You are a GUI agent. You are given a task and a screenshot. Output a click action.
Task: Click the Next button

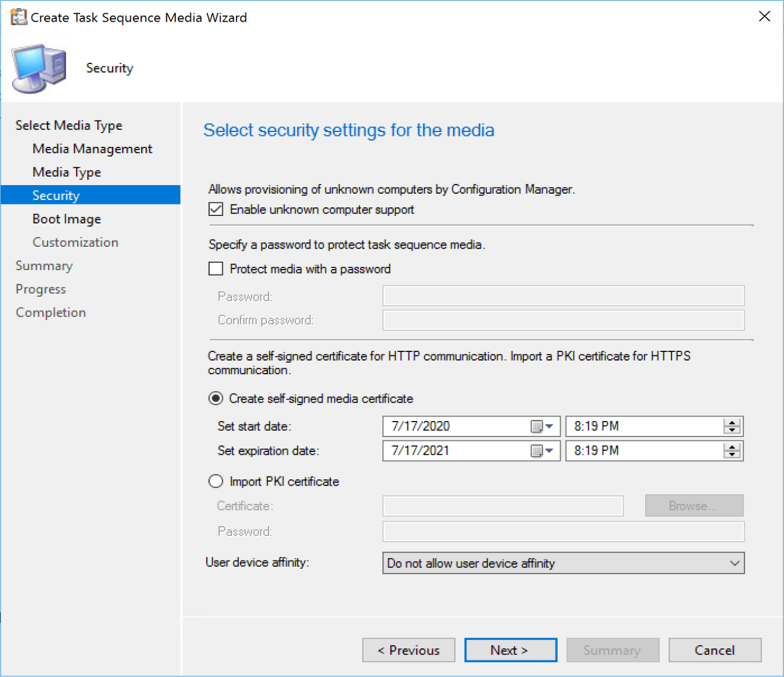[x=510, y=650]
